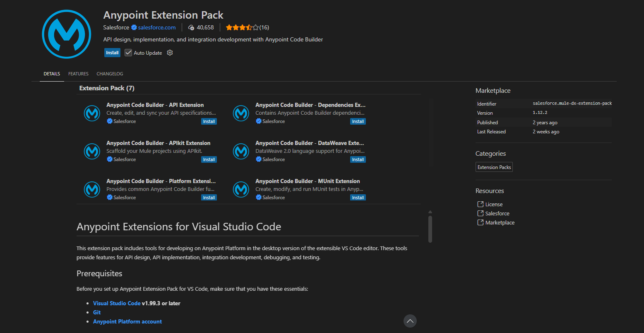The width and height of the screenshot is (644, 333).
Task: Switch to the Features tab
Action: pos(78,74)
